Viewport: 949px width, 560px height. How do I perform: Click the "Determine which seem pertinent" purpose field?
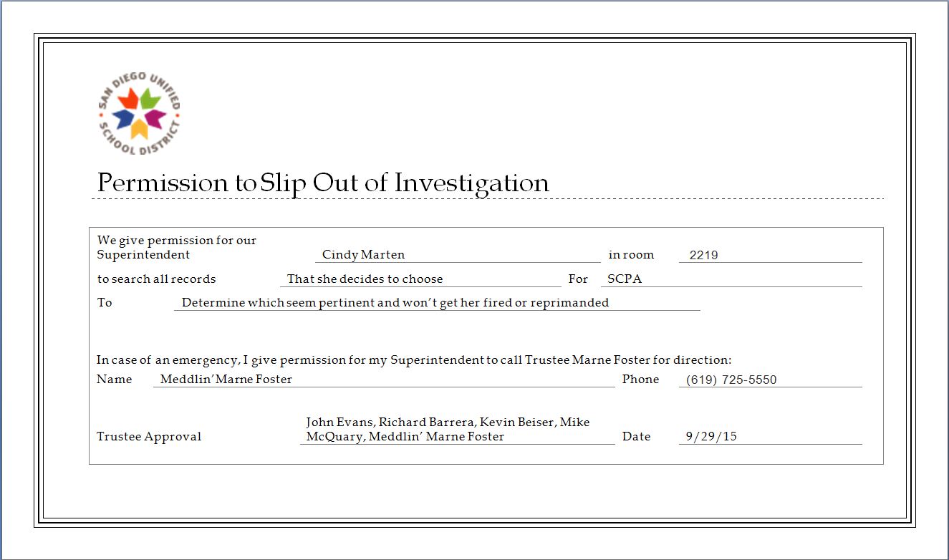click(x=436, y=303)
